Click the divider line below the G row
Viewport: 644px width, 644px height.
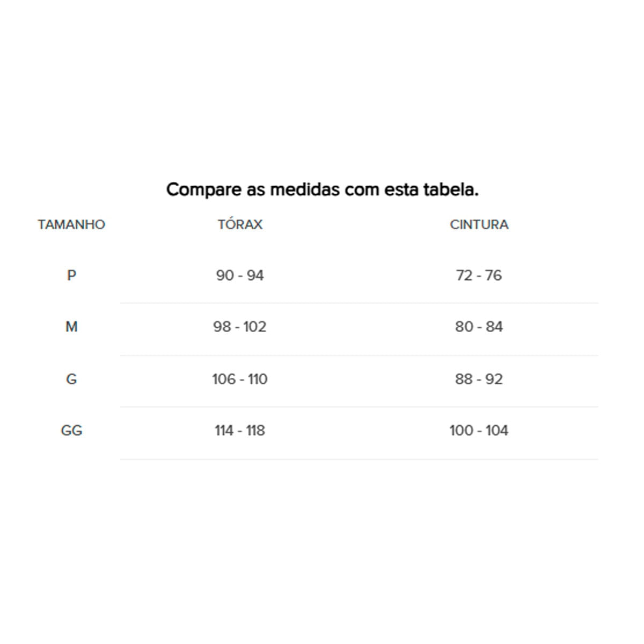(x=358, y=407)
